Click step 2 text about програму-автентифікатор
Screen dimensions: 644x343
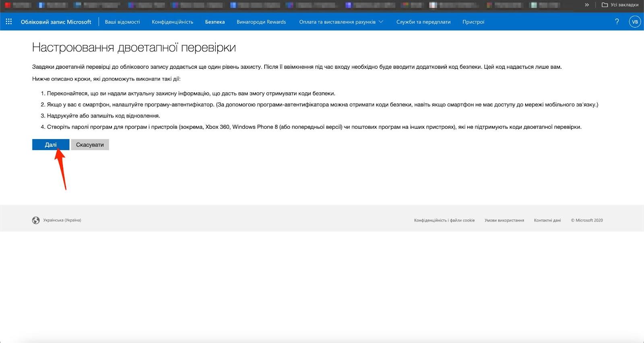pyautogui.click(x=322, y=105)
